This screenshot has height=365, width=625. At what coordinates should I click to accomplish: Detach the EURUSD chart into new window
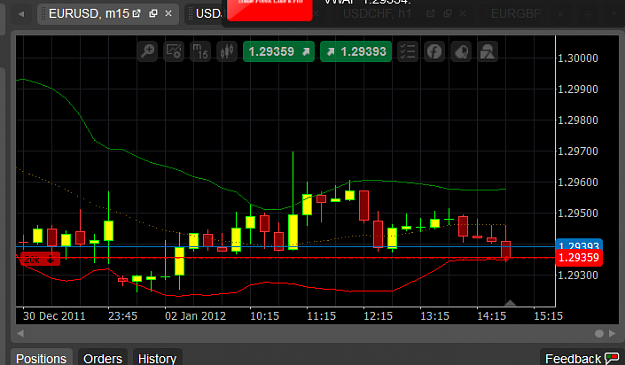136,14
